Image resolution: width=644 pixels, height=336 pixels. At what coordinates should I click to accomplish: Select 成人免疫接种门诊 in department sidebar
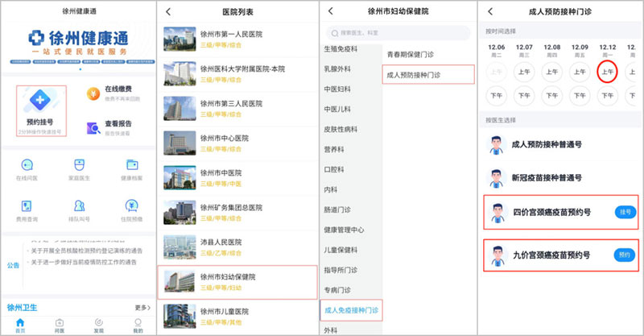(x=349, y=309)
